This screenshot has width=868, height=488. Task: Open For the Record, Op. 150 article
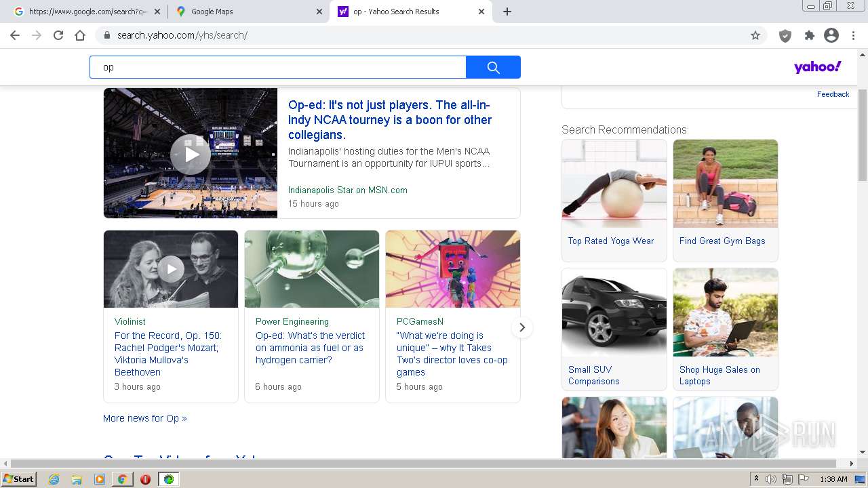(x=168, y=354)
